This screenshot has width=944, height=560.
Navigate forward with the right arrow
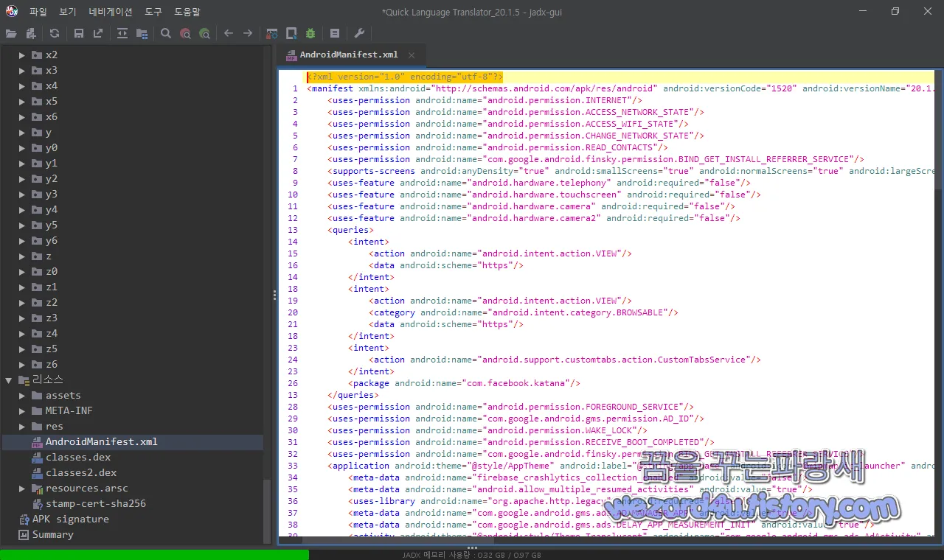tap(248, 33)
